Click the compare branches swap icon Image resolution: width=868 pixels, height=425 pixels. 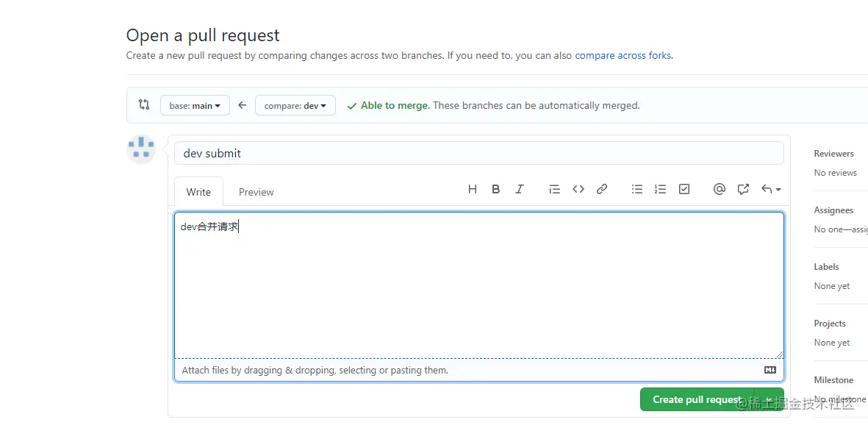click(x=144, y=104)
